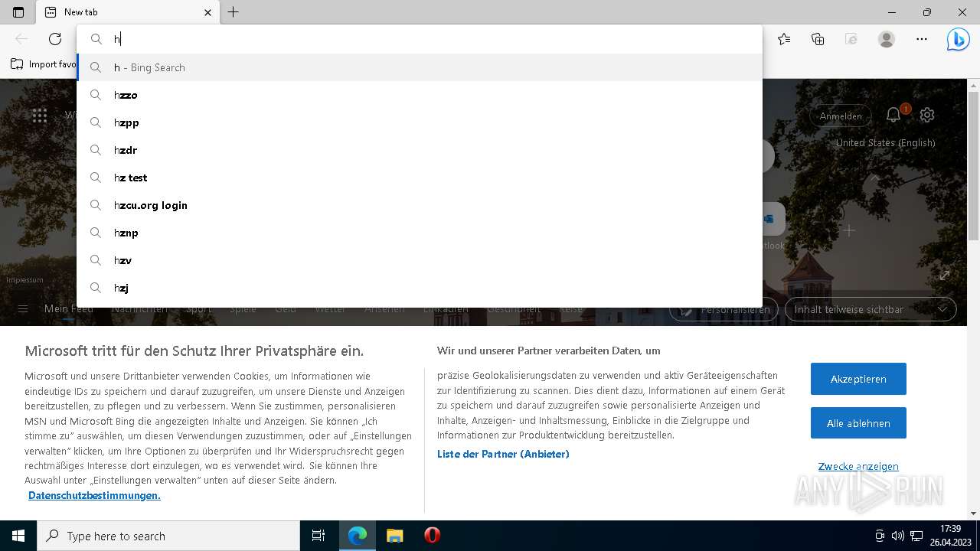Go back with the back arrow
Screen dimensions: 980x551
21,39
